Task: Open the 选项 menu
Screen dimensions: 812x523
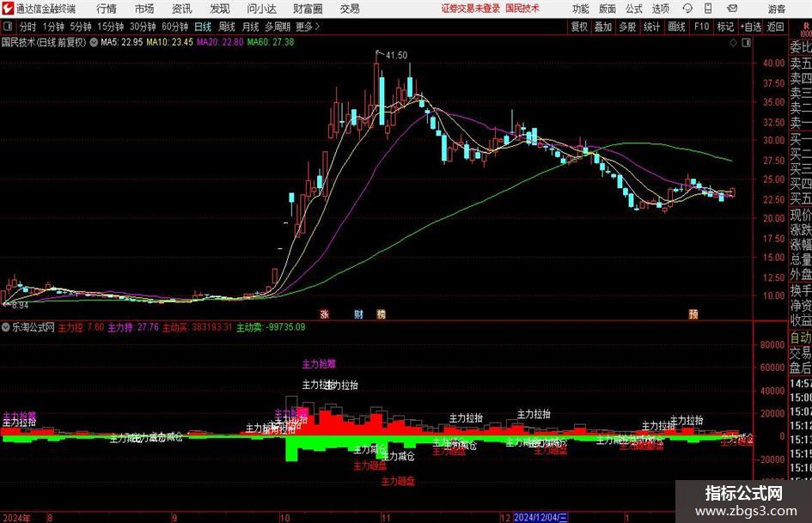Action: pos(660,9)
